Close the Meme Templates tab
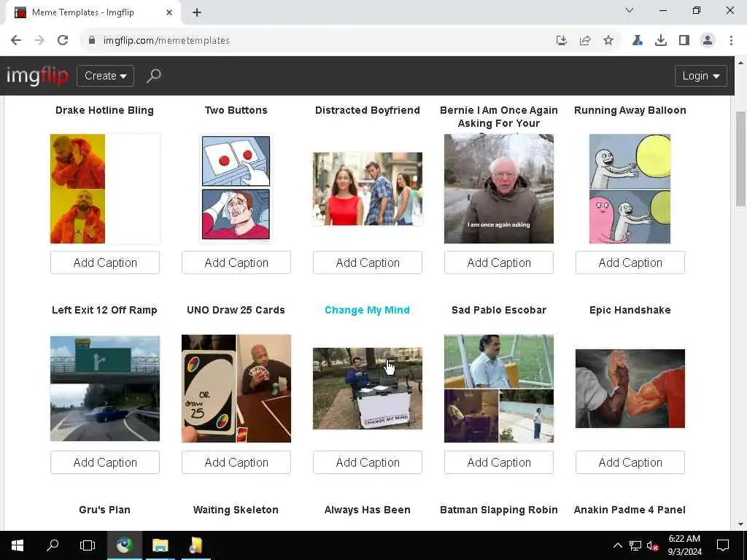Screen dimensions: 747x560 (x=169, y=13)
